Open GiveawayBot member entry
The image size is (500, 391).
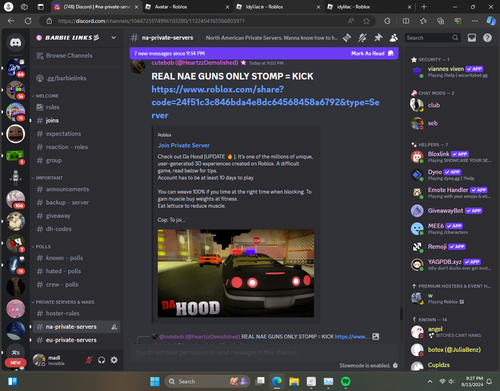(451, 211)
